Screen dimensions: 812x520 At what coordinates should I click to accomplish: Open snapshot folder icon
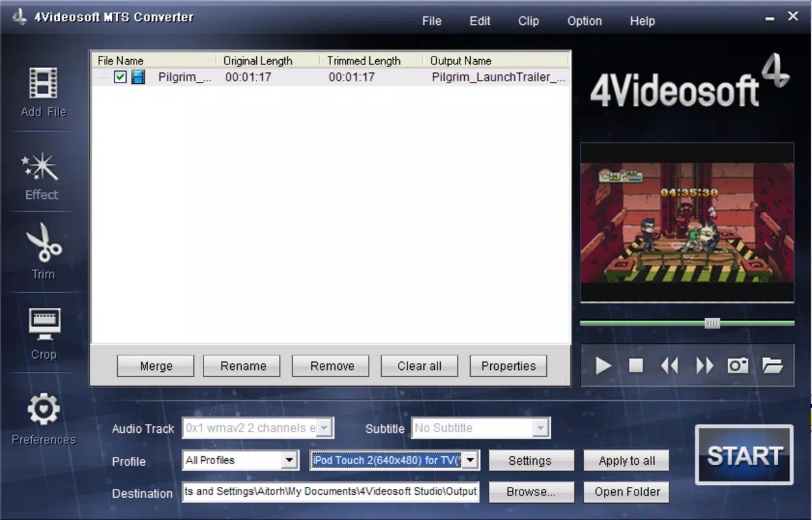pyautogui.click(x=772, y=365)
